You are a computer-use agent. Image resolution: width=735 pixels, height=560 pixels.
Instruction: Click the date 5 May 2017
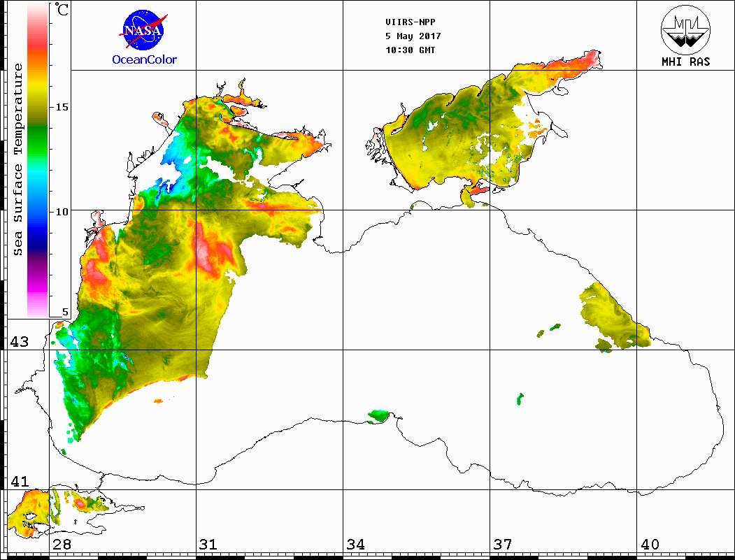413,36
